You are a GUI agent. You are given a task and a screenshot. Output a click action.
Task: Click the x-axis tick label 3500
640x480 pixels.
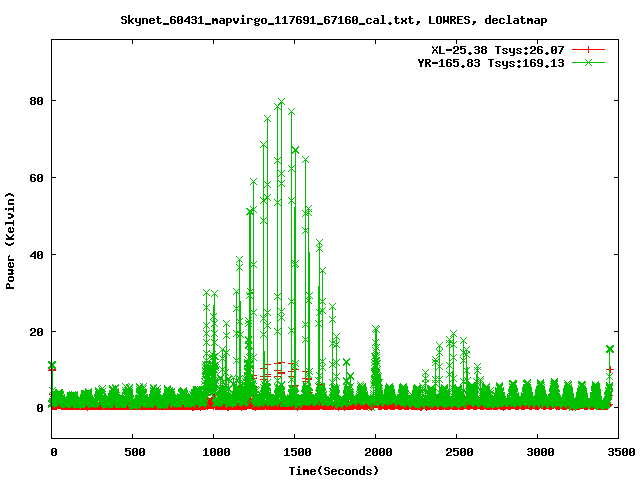tap(620, 452)
